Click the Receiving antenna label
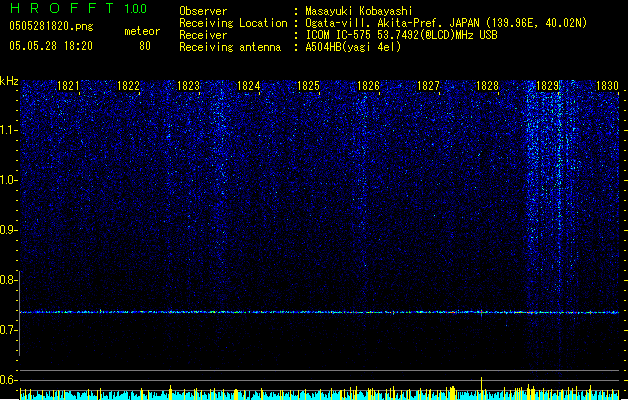Screen dimensions: 629x400 pyautogui.click(x=230, y=47)
